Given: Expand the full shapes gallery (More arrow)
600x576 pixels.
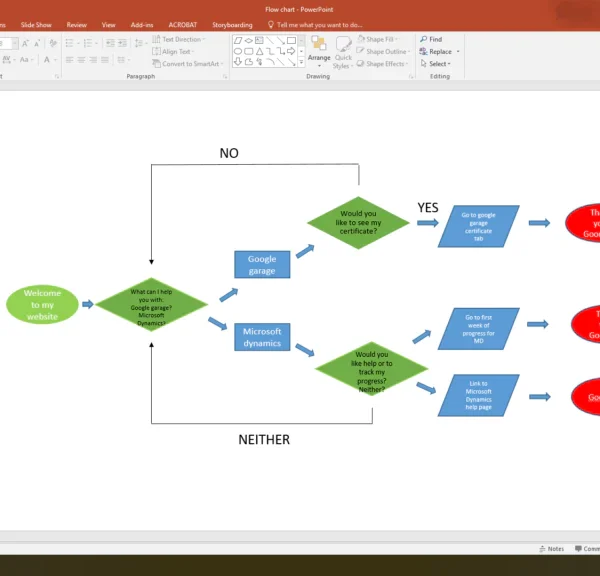Looking at the screenshot, I should click(x=301, y=62).
